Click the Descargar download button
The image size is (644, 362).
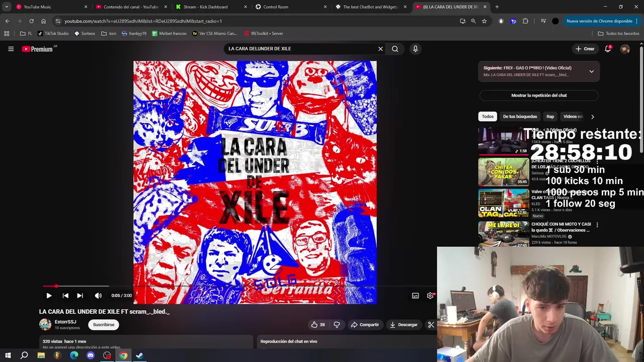click(x=404, y=325)
